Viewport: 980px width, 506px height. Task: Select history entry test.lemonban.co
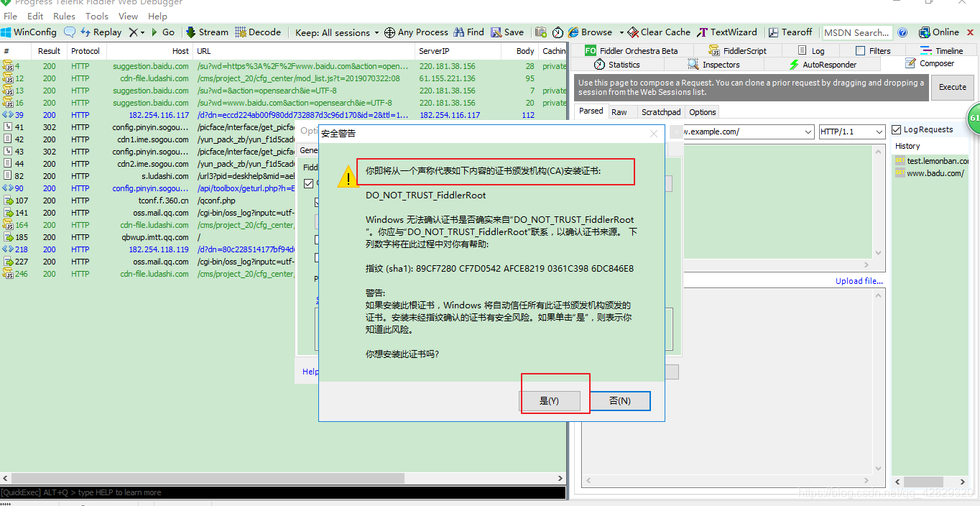pos(932,161)
